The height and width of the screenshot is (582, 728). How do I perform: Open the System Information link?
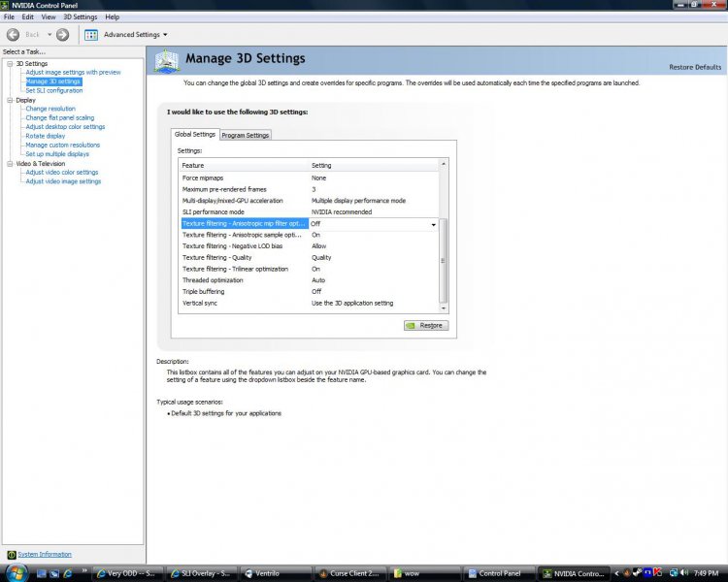point(45,555)
